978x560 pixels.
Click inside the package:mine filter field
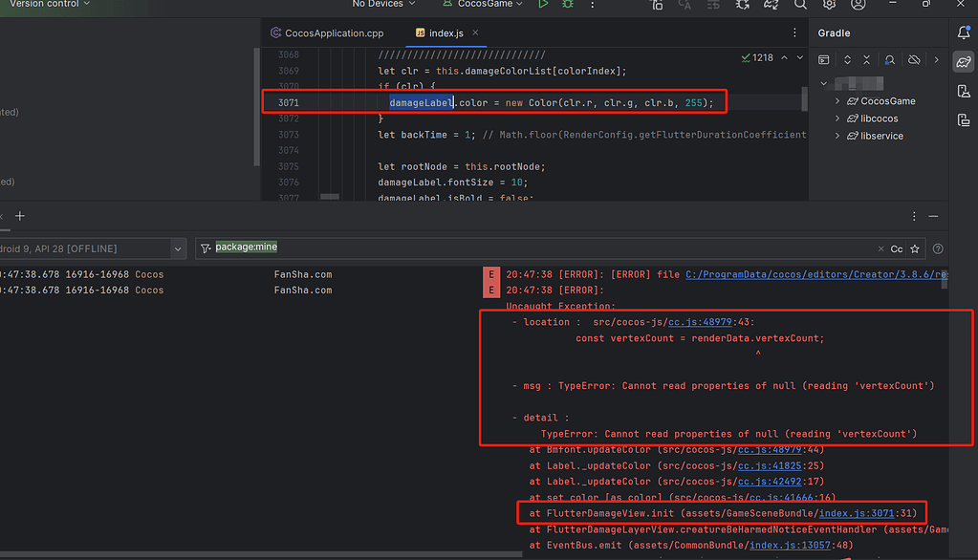[249, 247]
